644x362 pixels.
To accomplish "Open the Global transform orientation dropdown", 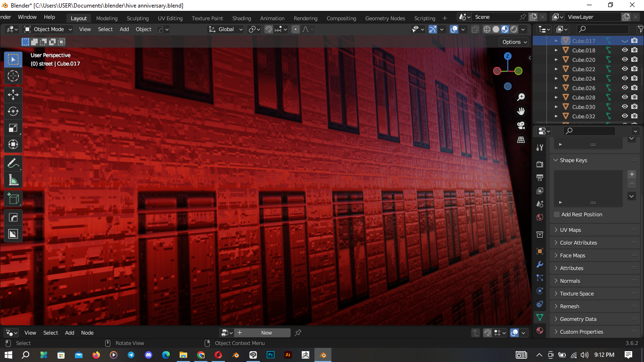I will coord(226,29).
